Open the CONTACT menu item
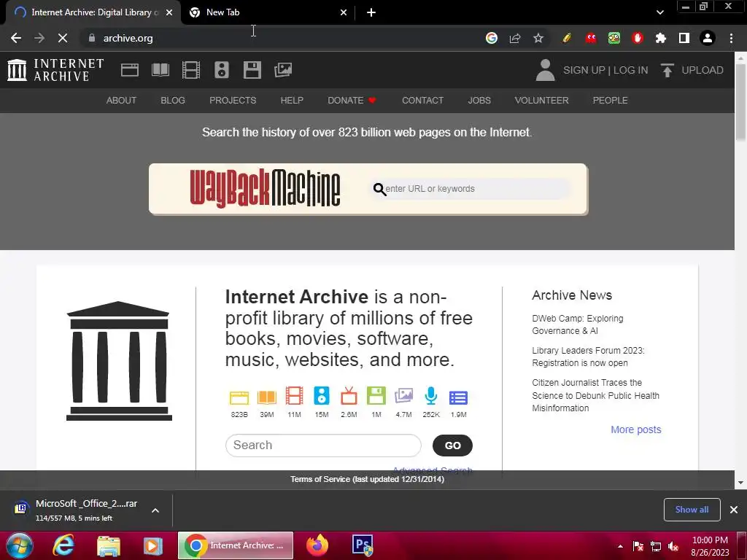747x560 pixels. coord(422,101)
